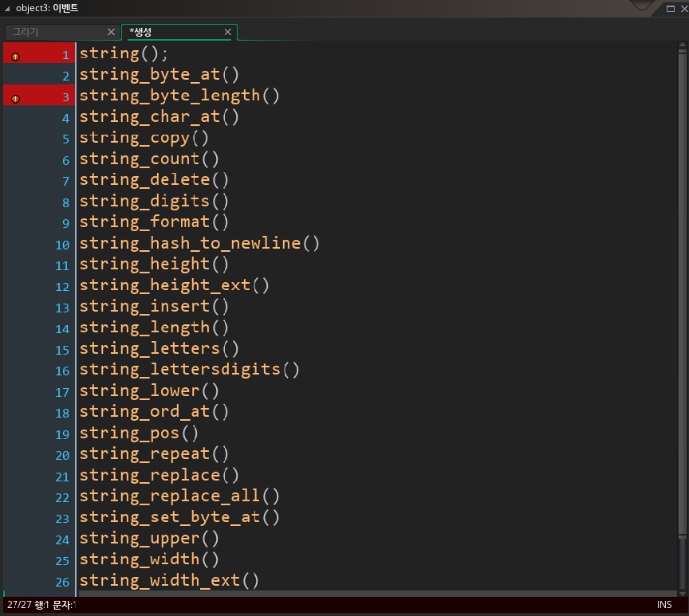This screenshot has height=616, width=689.
Task: Click the string_lettersdigits() line
Action: click(189, 369)
